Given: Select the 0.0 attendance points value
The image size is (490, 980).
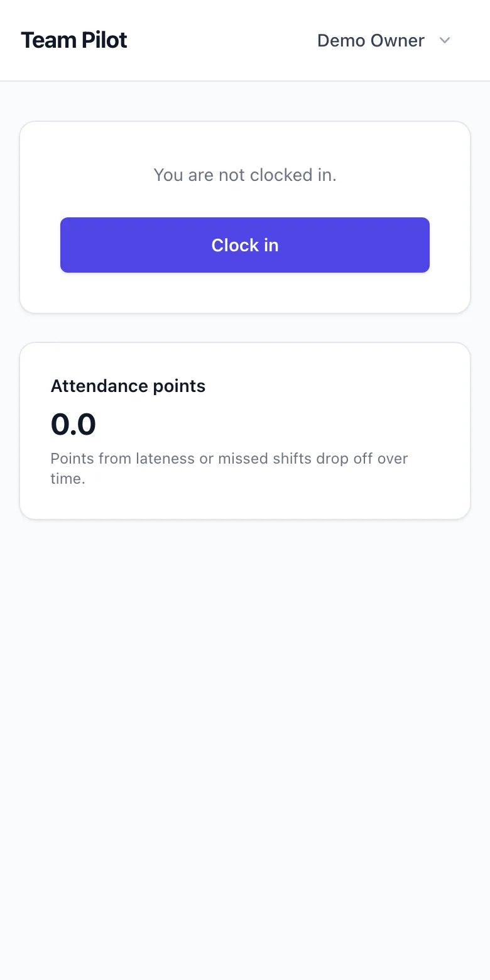Looking at the screenshot, I should click(x=73, y=424).
